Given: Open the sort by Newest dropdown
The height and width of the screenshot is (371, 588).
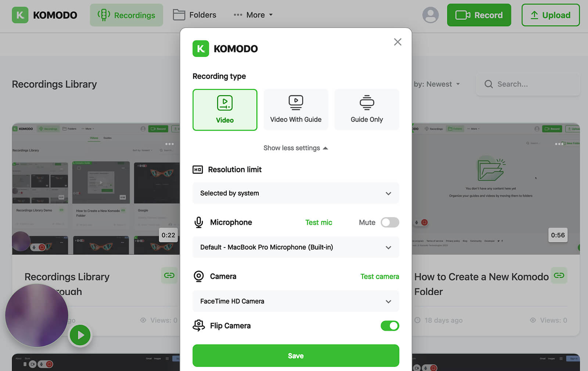Looking at the screenshot, I should point(437,84).
